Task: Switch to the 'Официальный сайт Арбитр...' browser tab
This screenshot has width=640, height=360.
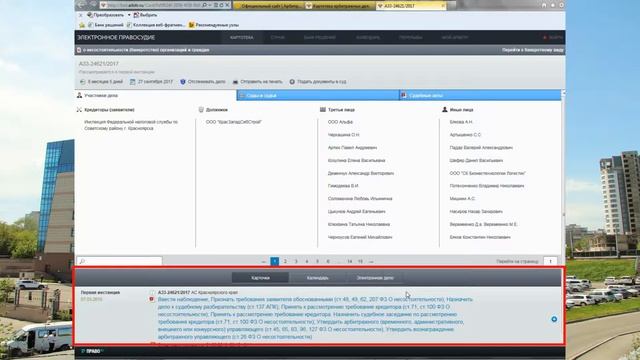Action: 269,6
